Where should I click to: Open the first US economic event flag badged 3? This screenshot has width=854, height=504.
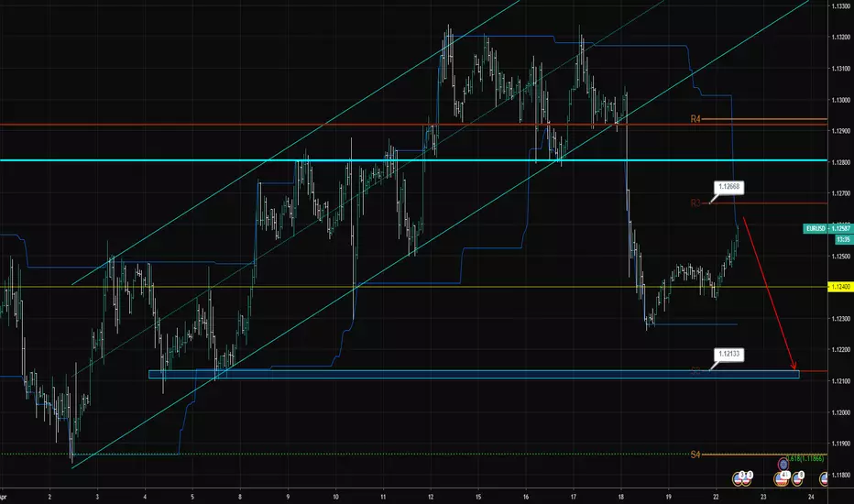click(x=738, y=479)
